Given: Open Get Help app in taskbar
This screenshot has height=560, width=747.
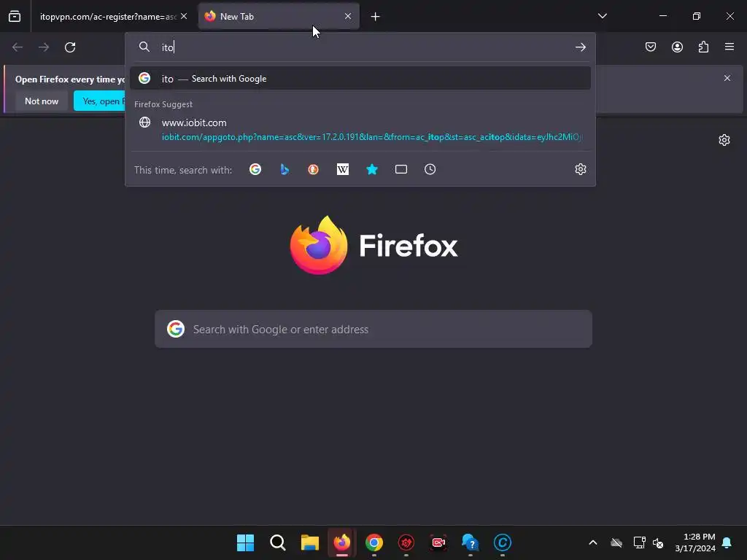Looking at the screenshot, I should (x=471, y=542).
